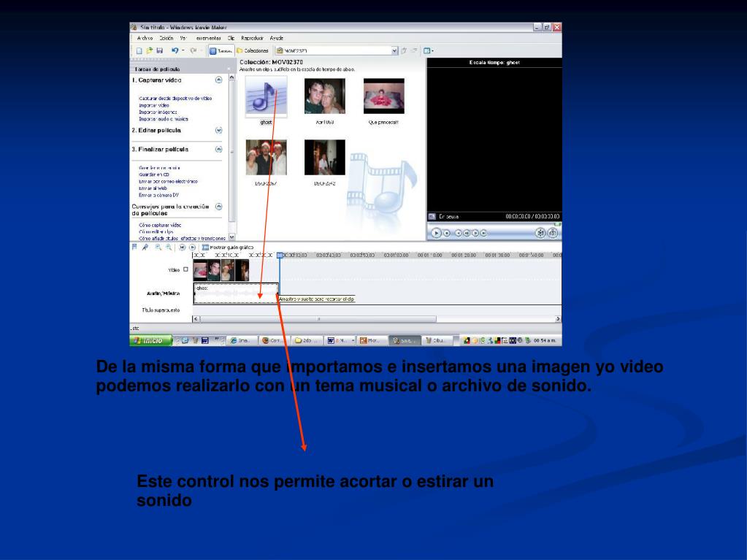Open the Ayuda menu
Image resolution: width=747 pixels, height=560 pixels.
tap(276, 38)
